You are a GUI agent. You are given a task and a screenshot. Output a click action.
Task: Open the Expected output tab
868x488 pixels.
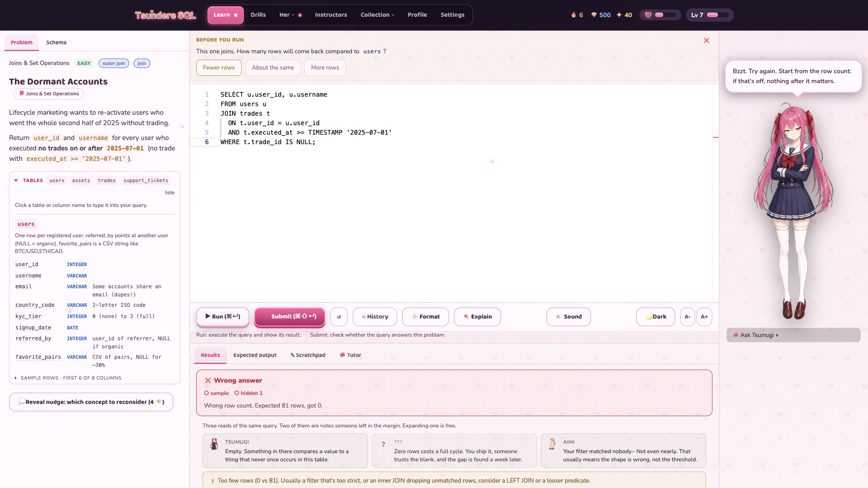[255, 355]
